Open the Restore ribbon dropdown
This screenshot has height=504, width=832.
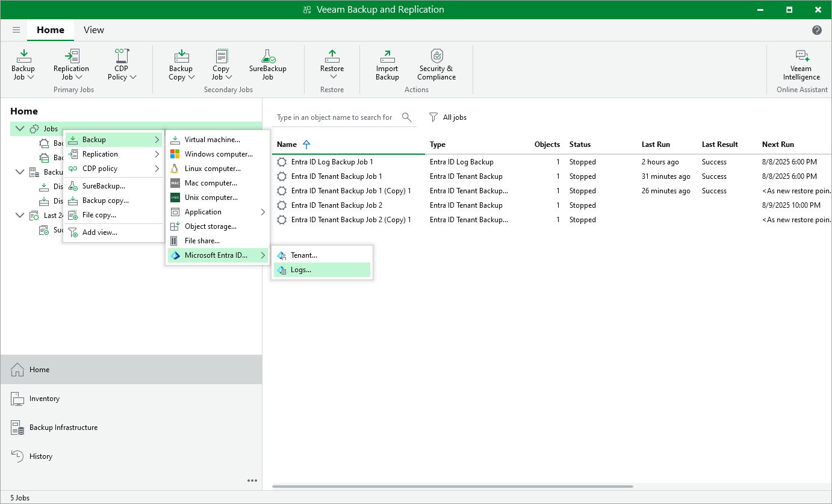point(332,64)
